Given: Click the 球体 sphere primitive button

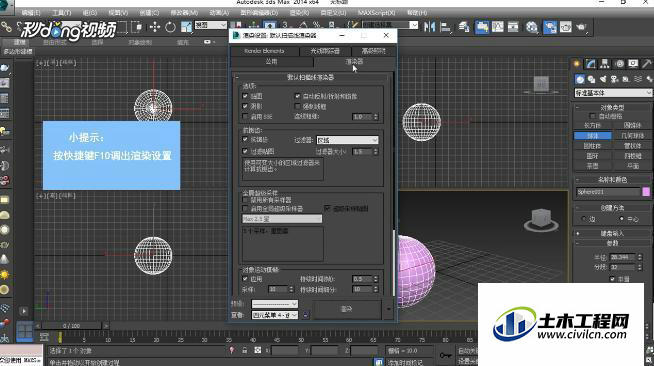Looking at the screenshot, I should click(x=592, y=136).
